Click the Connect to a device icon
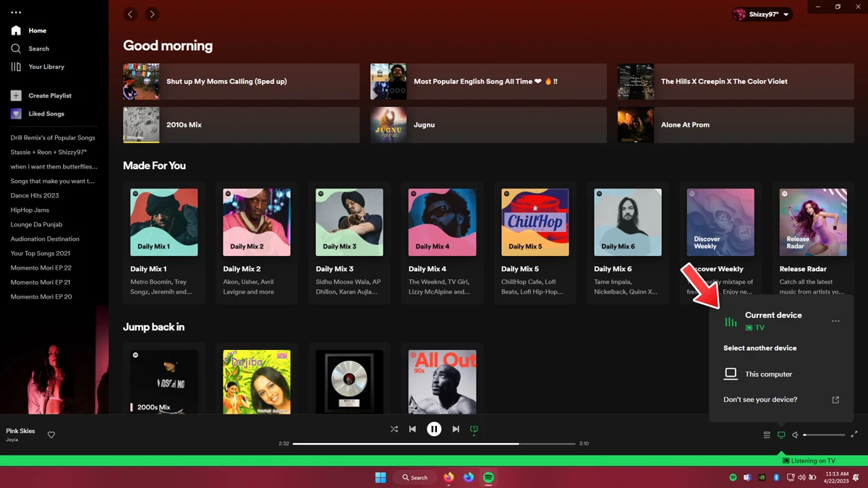The width and height of the screenshot is (868, 488). (x=781, y=435)
